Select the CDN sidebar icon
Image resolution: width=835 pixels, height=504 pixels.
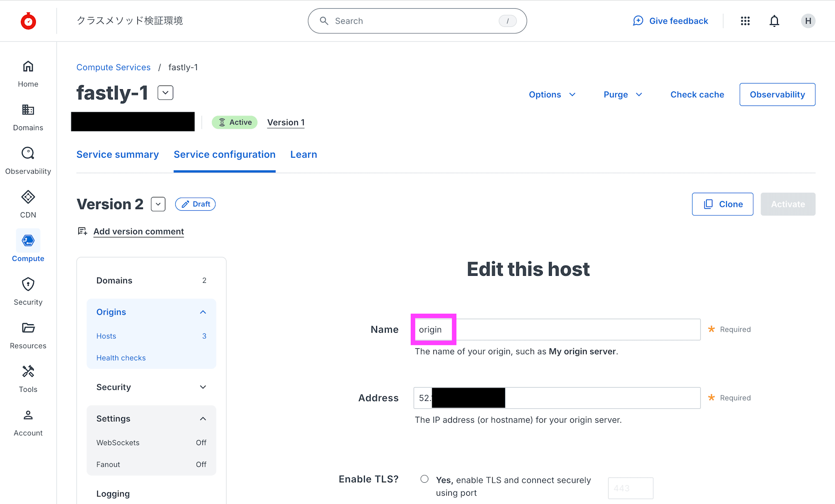(28, 197)
